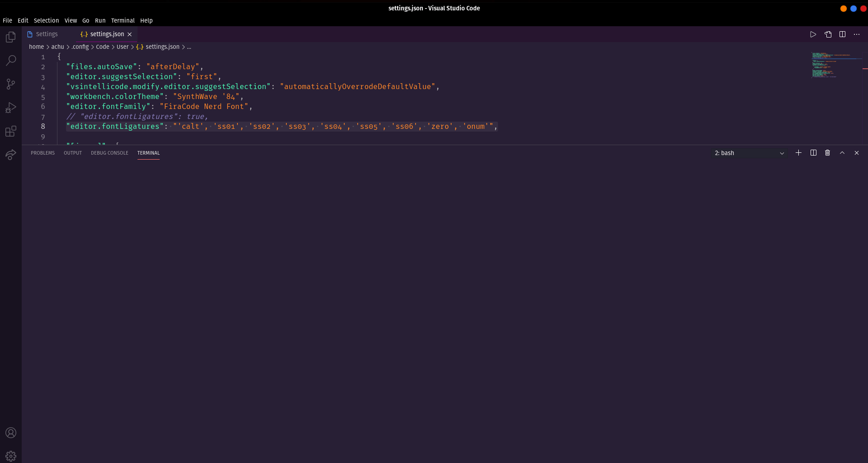Click the "afterDelay" value text
Image resolution: width=868 pixels, height=463 pixels.
(173, 67)
